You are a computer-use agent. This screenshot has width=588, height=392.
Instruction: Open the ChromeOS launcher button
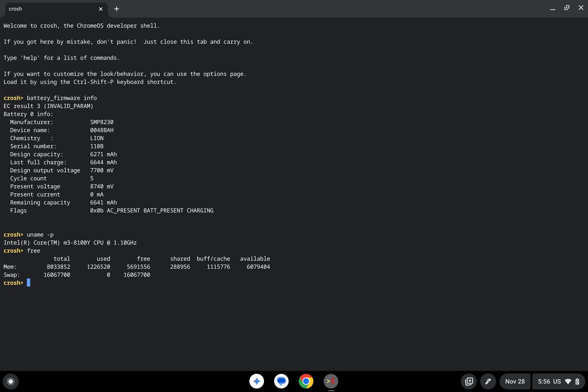point(11,381)
